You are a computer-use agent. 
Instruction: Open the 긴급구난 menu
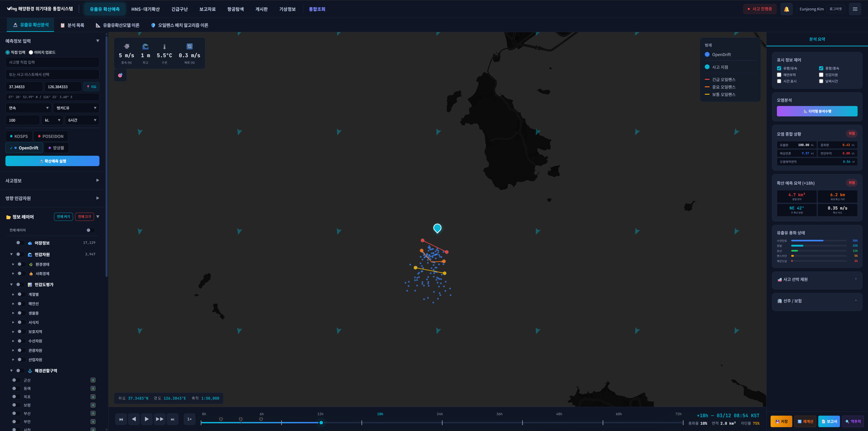click(179, 9)
